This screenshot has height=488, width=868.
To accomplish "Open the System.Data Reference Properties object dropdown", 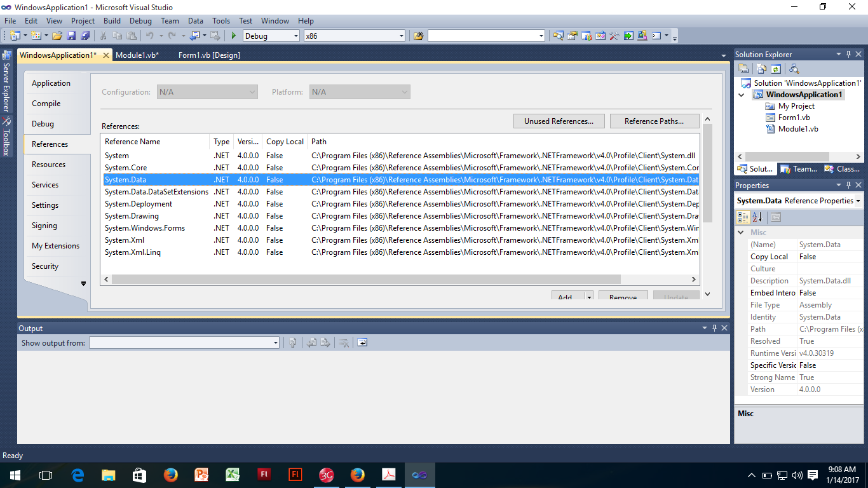I will [x=858, y=201].
